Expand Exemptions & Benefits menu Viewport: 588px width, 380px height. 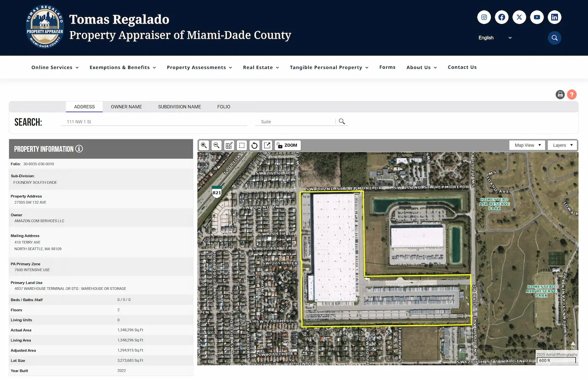[x=123, y=67]
